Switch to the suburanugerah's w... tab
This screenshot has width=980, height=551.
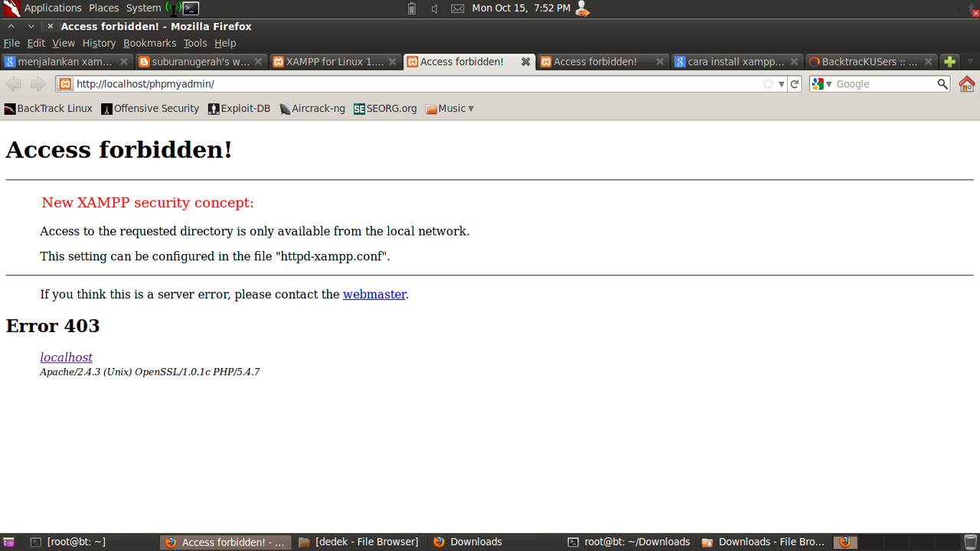[x=201, y=62]
